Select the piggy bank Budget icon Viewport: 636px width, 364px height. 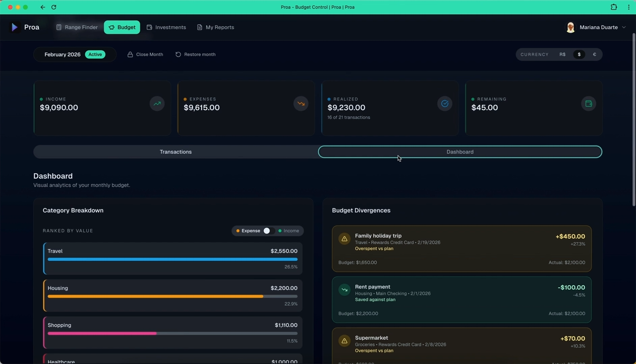tap(112, 27)
